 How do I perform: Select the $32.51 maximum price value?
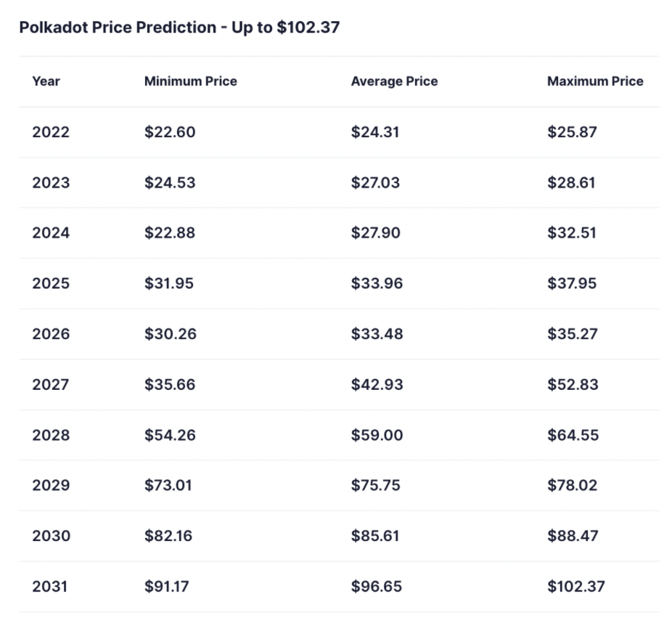(571, 233)
